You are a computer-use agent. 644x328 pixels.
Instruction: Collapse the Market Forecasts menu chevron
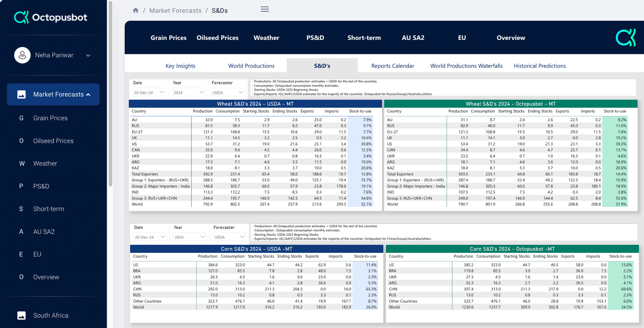88,95
